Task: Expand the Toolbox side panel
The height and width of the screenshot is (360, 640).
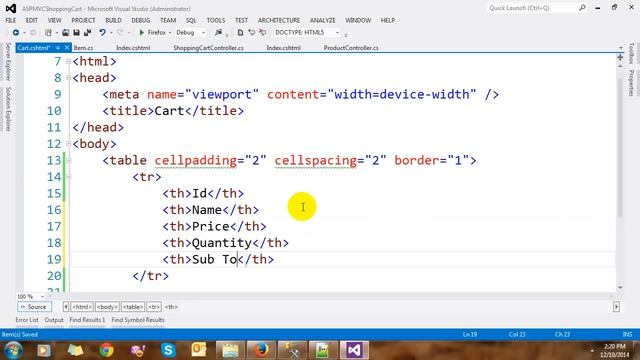Action: point(631,54)
